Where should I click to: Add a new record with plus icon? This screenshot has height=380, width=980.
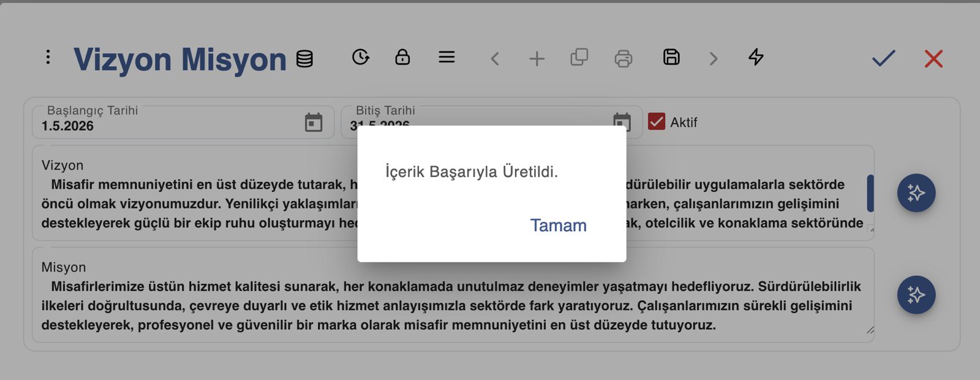(x=537, y=59)
